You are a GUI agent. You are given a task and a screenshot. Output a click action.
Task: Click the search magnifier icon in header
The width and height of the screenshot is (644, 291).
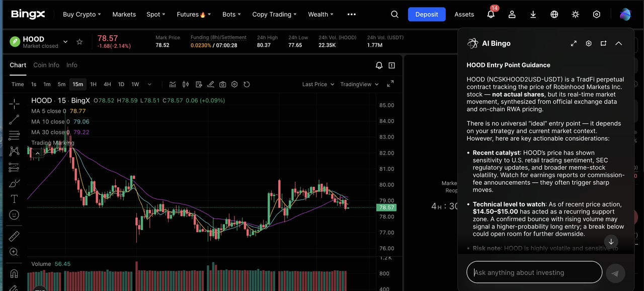[394, 14]
